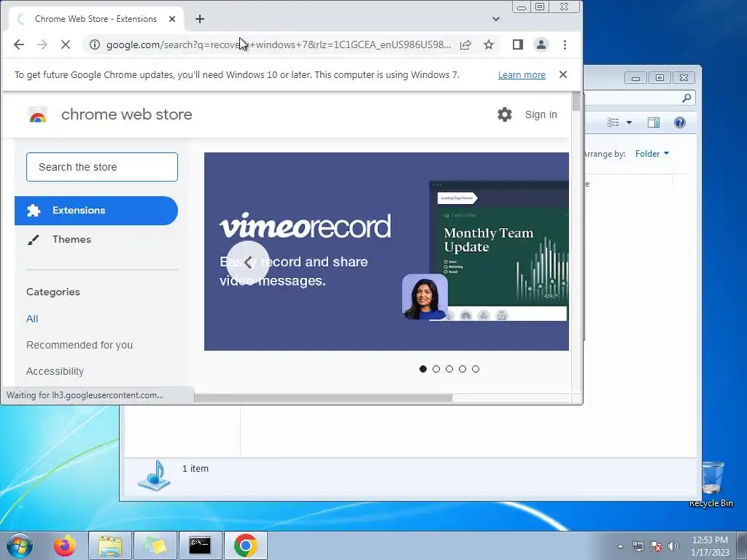Click the Chrome address bar URL
Image resolution: width=747 pixels, height=560 pixels.
tap(279, 44)
